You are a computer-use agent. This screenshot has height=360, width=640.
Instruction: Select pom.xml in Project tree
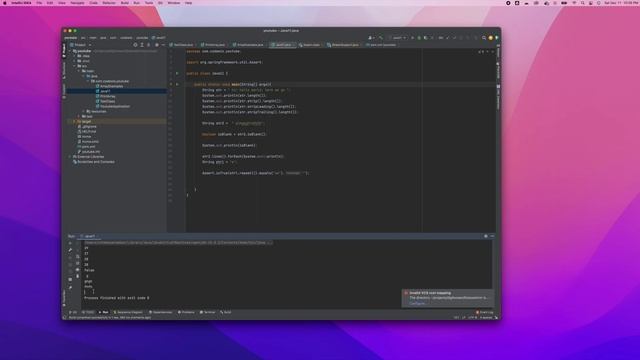click(x=88, y=147)
